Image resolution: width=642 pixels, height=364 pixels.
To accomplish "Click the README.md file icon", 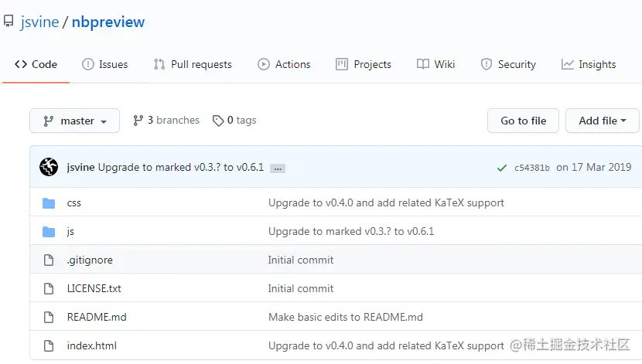I will tap(49, 318).
